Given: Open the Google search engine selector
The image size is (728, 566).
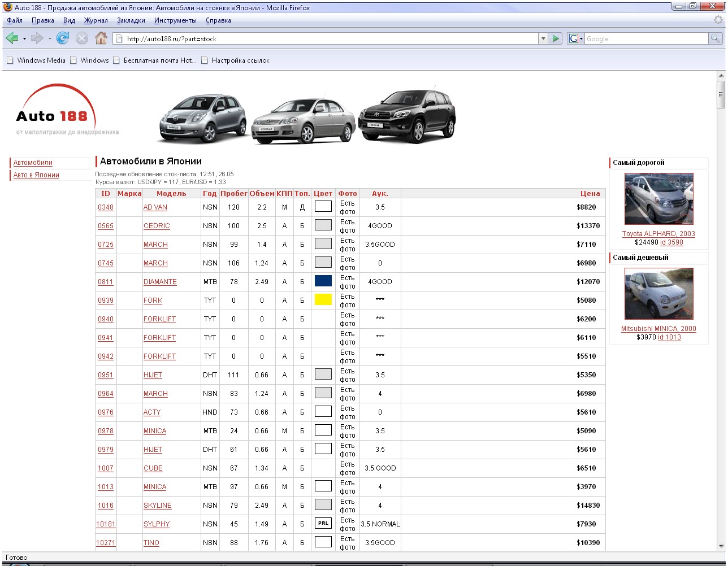Looking at the screenshot, I should (575, 38).
